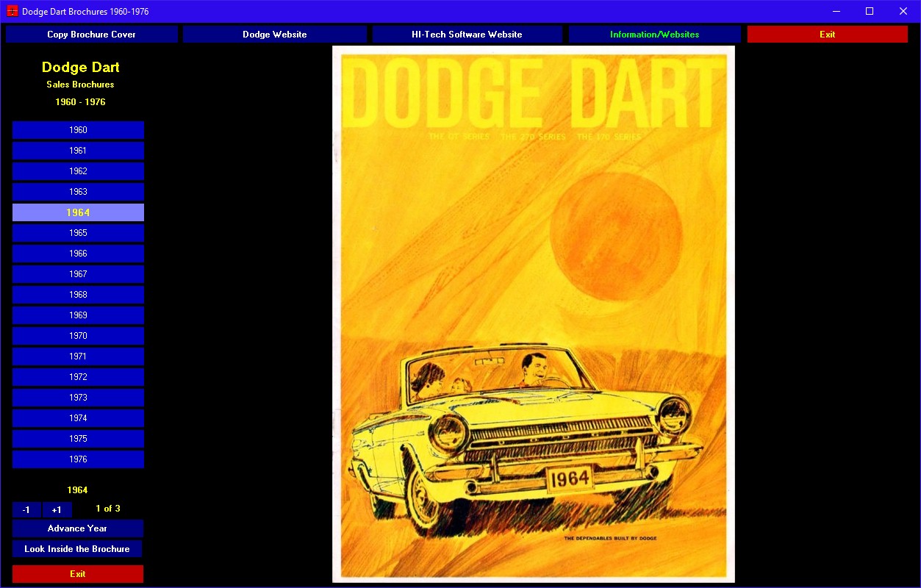Select the 1966 brochure year
Viewport: 921px width, 588px height.
pyautogui.click(x=78, y=254)
